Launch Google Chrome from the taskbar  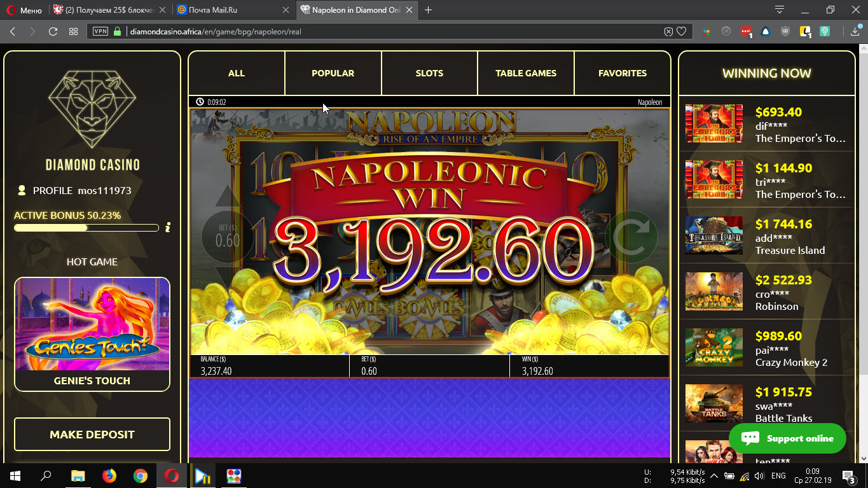coord(141,476)
